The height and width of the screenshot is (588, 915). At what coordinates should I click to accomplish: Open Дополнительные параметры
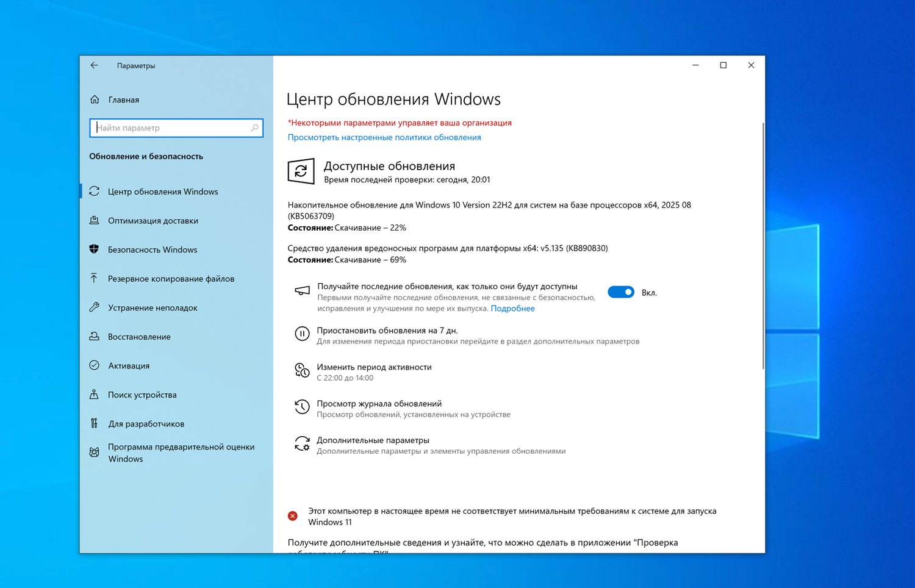coord(373,440)
